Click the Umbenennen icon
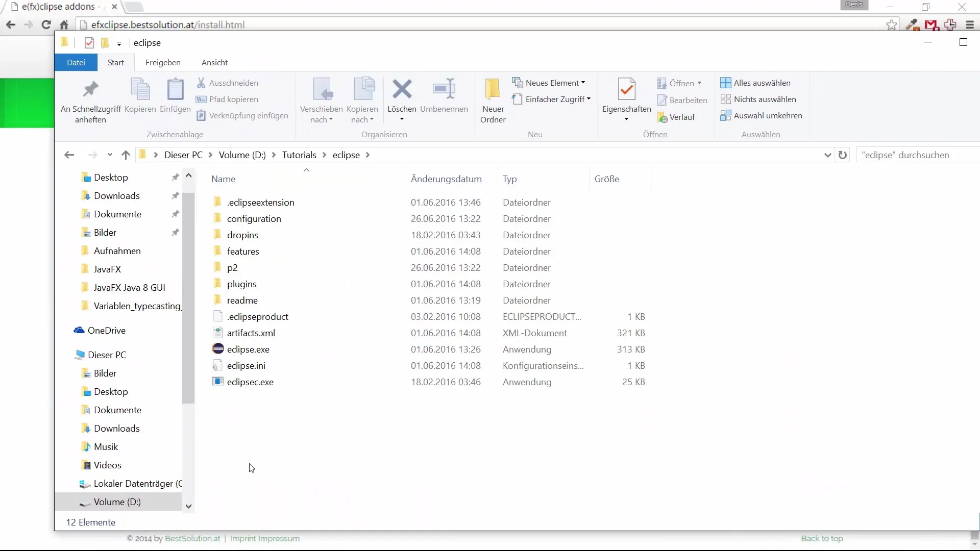Screen dimensions: 980x551 point(444,89)
